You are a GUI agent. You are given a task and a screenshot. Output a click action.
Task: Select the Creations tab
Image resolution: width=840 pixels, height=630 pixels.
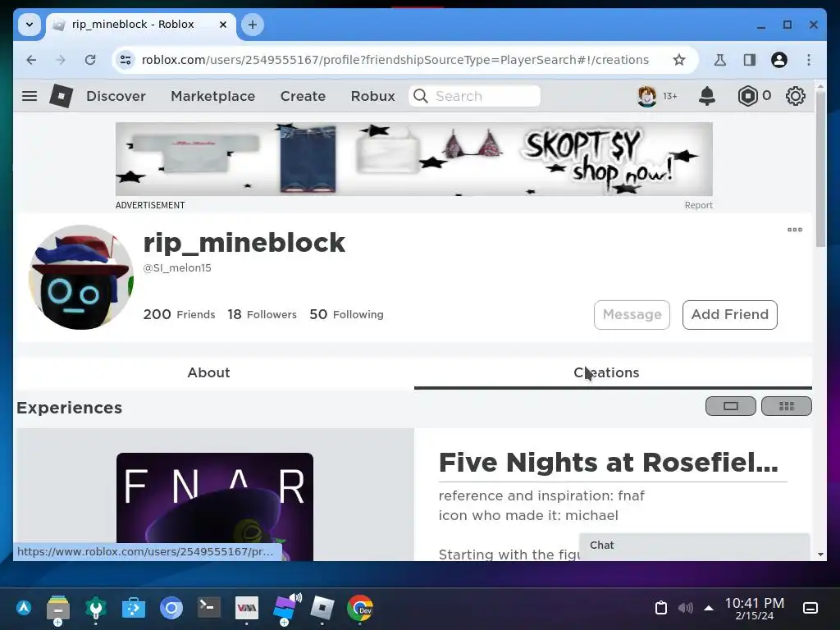point(613,373)
